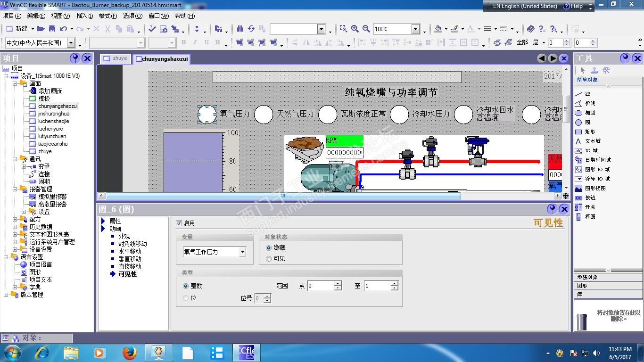Select the 可见 (Visible) object state
The height and width of the screenshot is (362, 644).
(269, 259)
